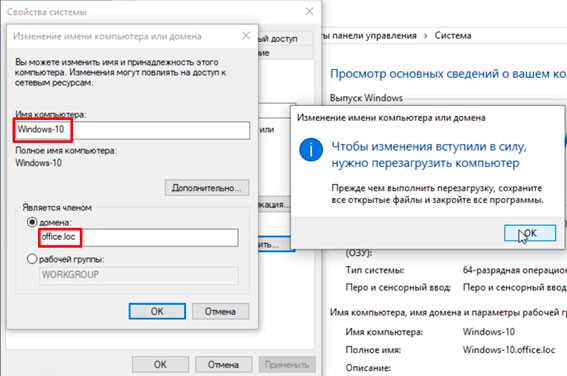Select the домена radio button
The height and width of the screenshot is (376, 567).
point(32,222)
